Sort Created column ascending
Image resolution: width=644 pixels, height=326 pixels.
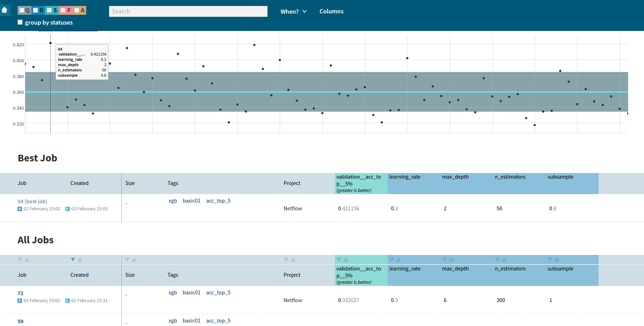(x=80, y=260)
